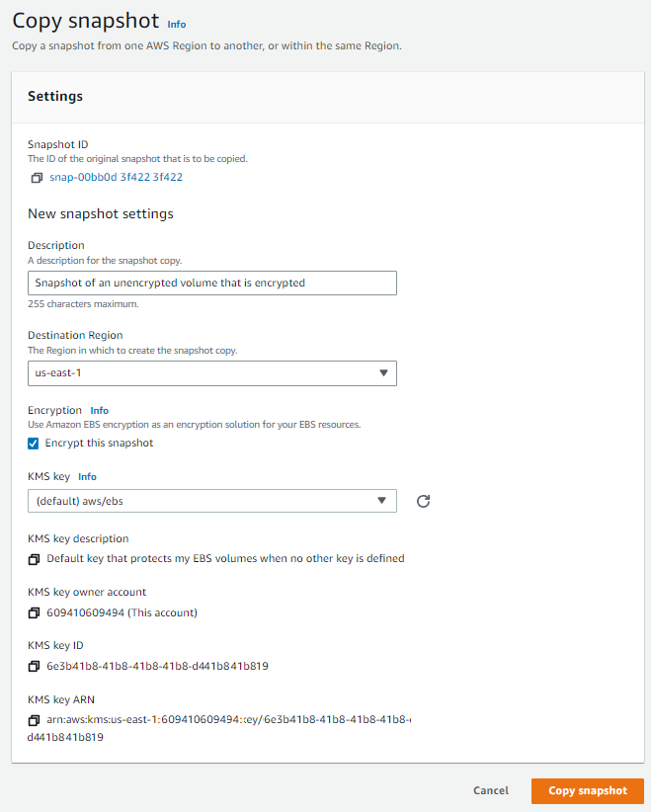Click inside the Description text field

212,283
